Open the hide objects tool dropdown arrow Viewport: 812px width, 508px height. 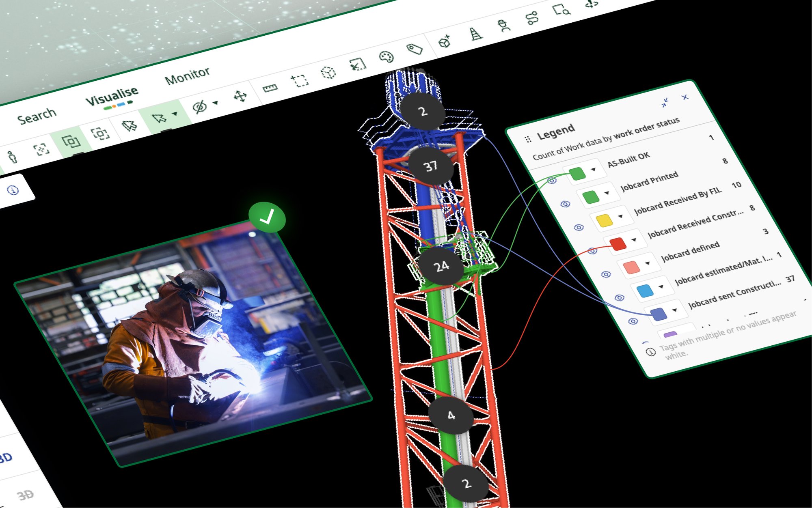click(x=216, y=103)
